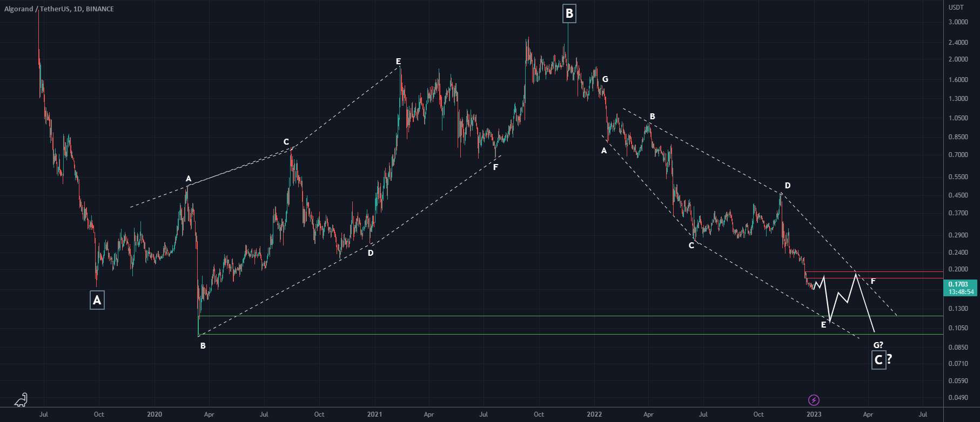
Task: Click the F label at the mid-2021 low
Action: click(495, 167)
